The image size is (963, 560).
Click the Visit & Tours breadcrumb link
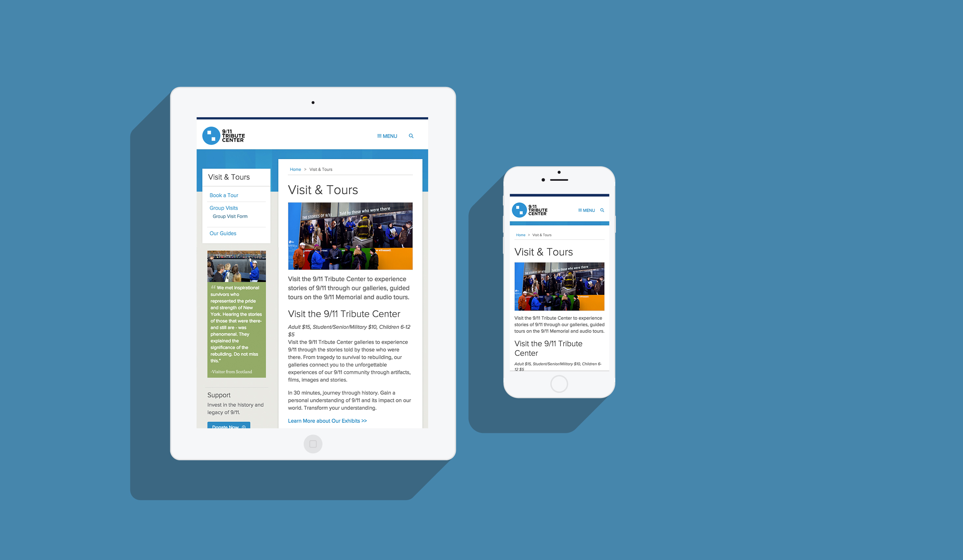tap(321, 169)
